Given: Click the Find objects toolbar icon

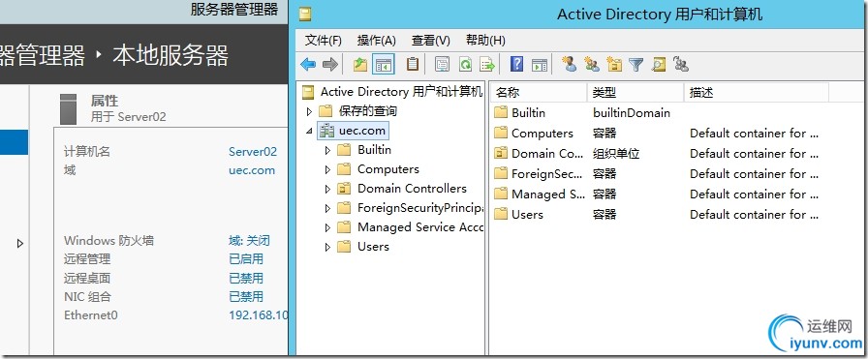Looking at the screenshot, I should click(658, 64).
